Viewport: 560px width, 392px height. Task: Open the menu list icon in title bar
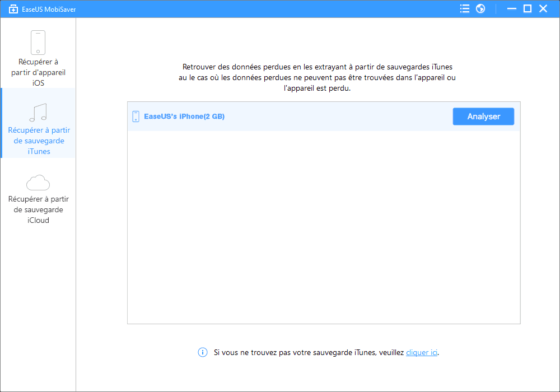pyautogui.click(x=465, y=8)
